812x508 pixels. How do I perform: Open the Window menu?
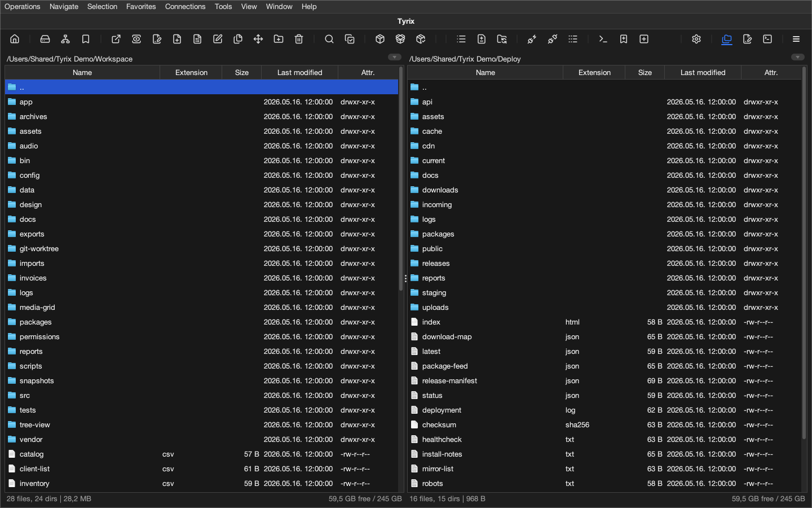279,7
